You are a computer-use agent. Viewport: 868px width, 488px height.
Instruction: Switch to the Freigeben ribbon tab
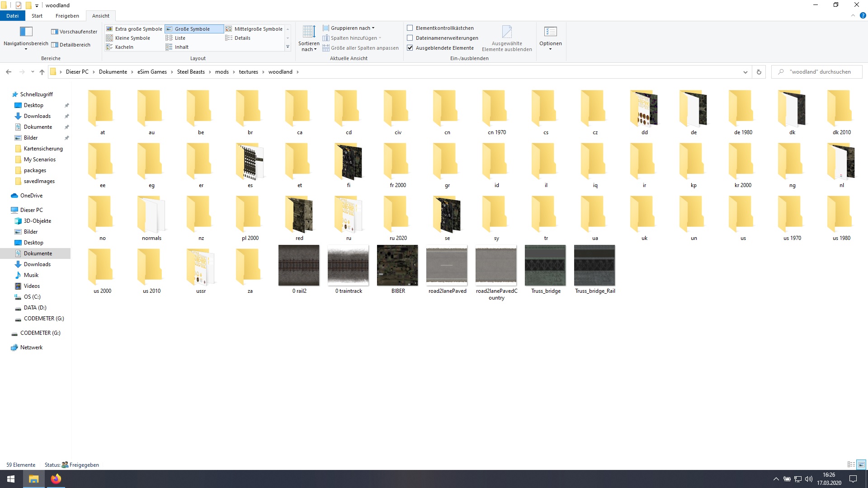click(x=67, y=16)
